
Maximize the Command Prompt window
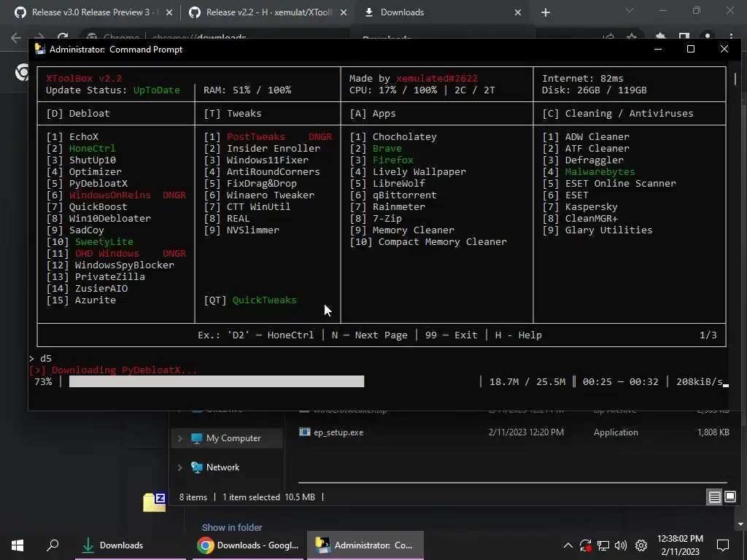point(690,49)
